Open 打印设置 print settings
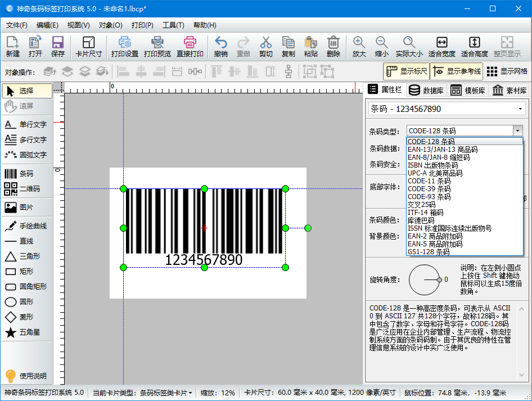The height and width of the screenshot is (401, 532). (125, 47)
